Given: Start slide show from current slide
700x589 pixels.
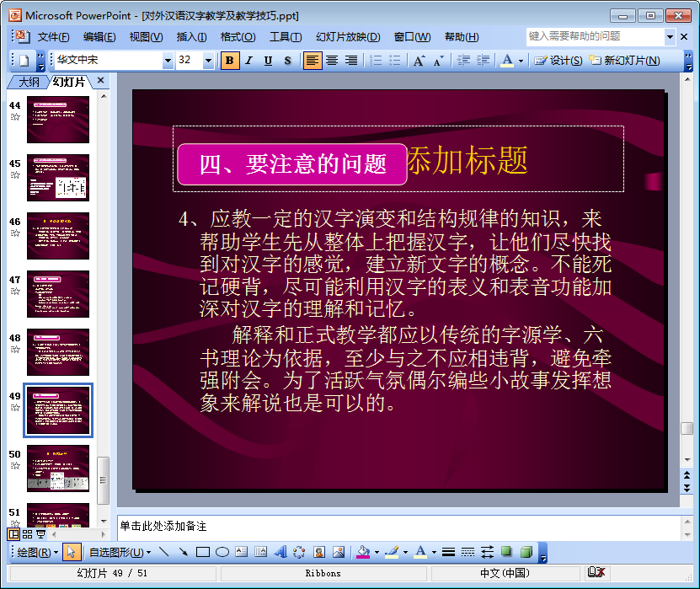Looking at the screenshot, I should point(40,534).
